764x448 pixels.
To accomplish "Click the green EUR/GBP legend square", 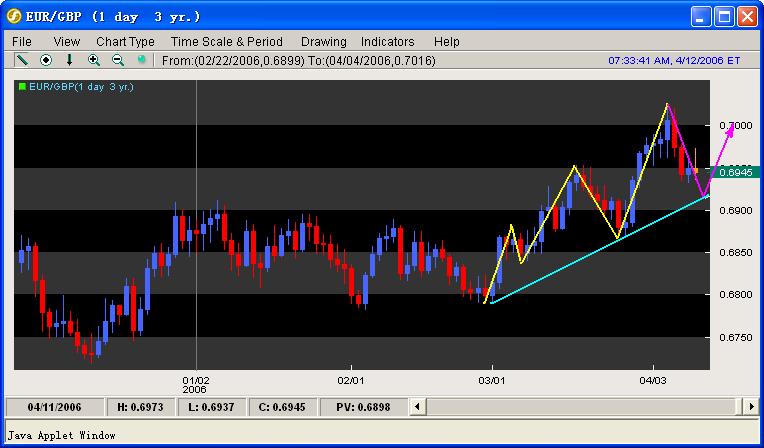I will pos(22,87).
